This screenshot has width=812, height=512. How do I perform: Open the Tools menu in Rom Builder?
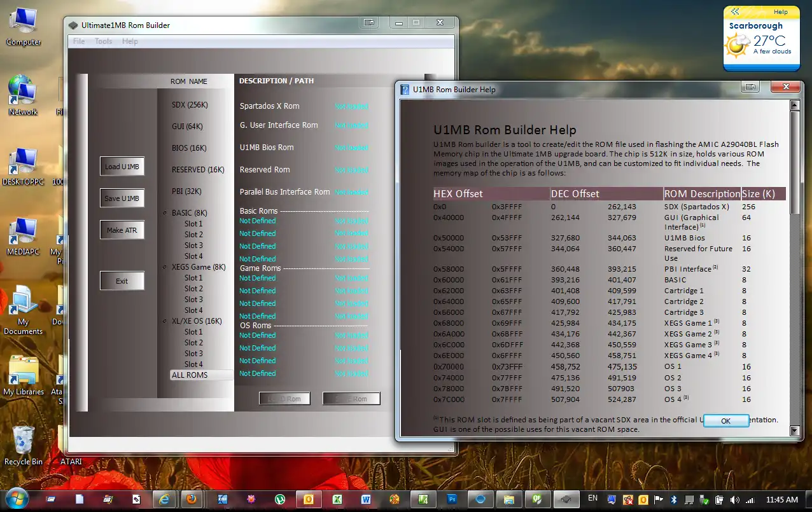(x=103, y=41)
